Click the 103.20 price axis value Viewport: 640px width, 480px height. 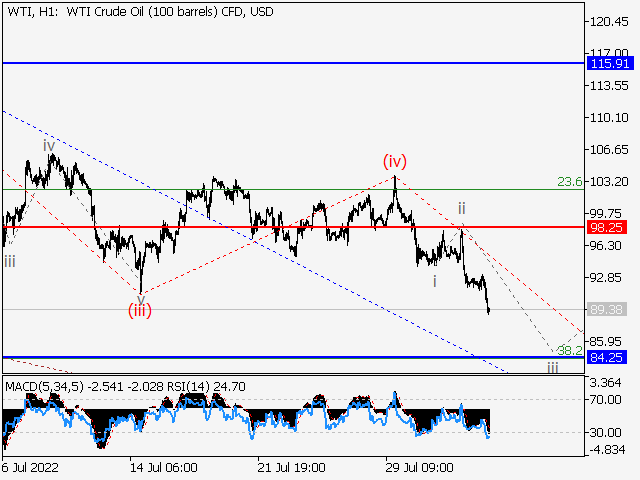609,182
